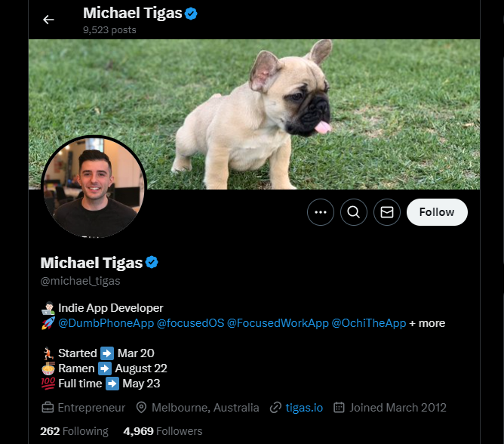Open the @DumbPhoneApp mention link
This screenshot has width=504, height=444.
point(106,323)
